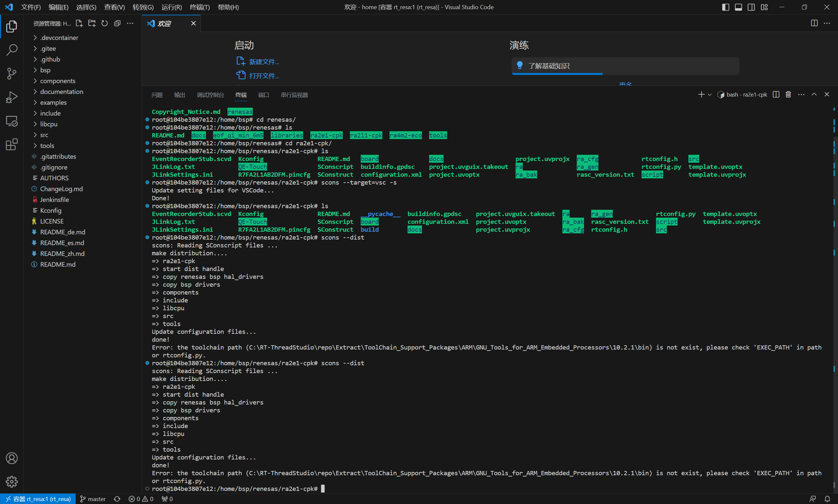Open the Source Control view
The width and height of the screenshot is (838, 504).
pos(11,73)
